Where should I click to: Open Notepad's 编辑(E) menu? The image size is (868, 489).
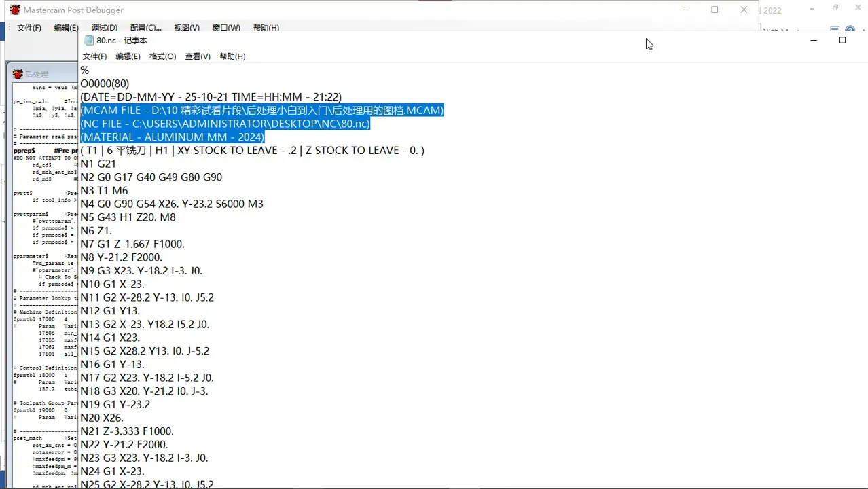tap(128, 56)
